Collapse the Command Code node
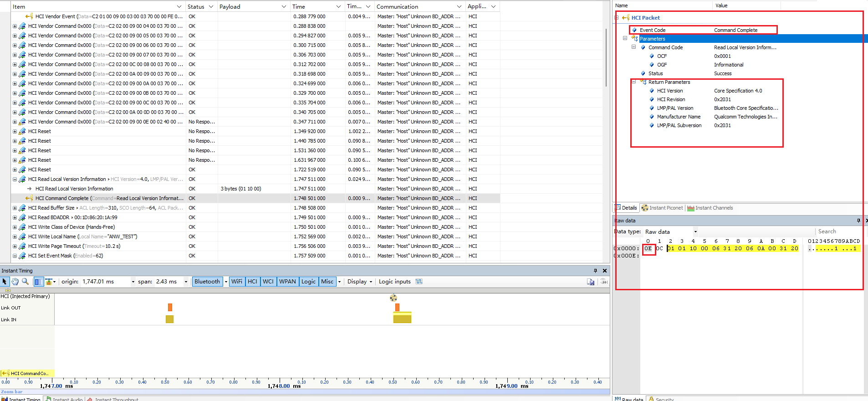Image resolution: width=868 pixels, height=401 pixels. [633, 47]
